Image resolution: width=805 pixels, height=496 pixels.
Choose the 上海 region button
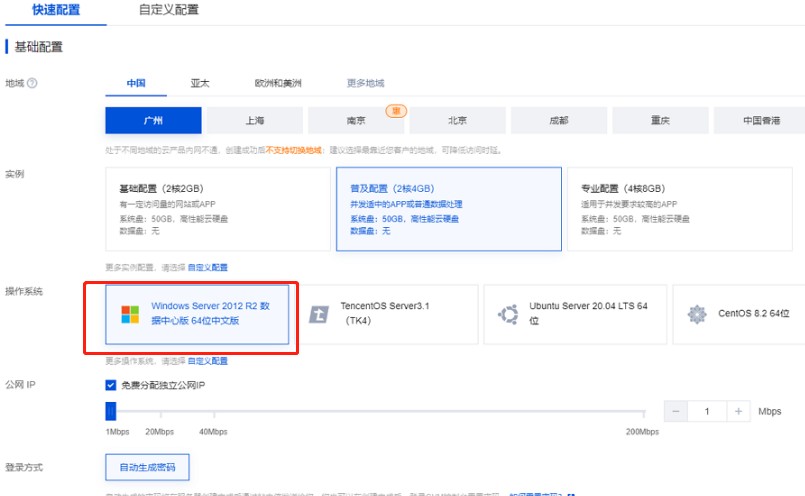(x=255, y=120)
